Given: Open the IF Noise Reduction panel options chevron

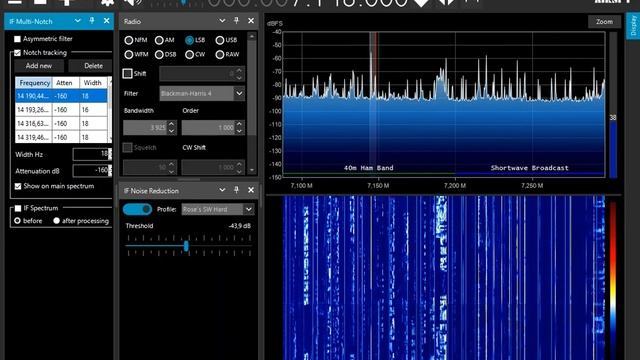Looking at the screenshot, I should coord(222,190).
